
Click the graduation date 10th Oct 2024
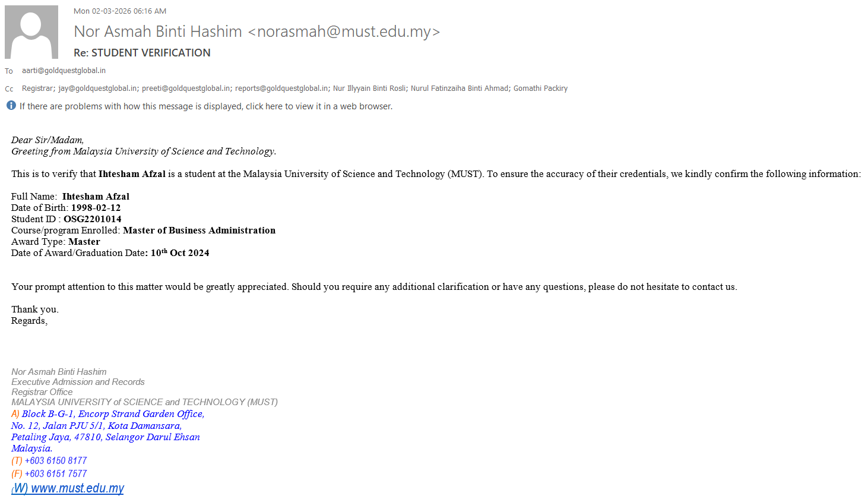click(179, 253)
